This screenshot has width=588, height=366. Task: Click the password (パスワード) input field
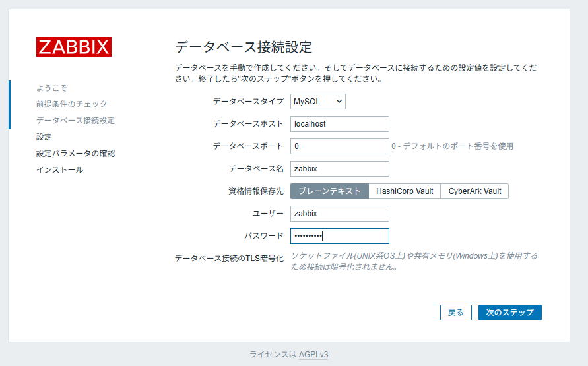(339, 236)
